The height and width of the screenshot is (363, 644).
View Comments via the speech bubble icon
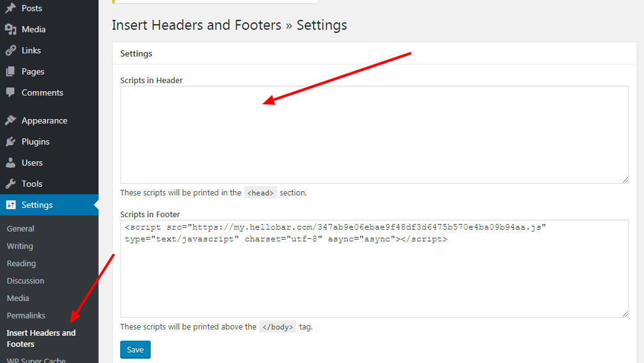[10, 92]
